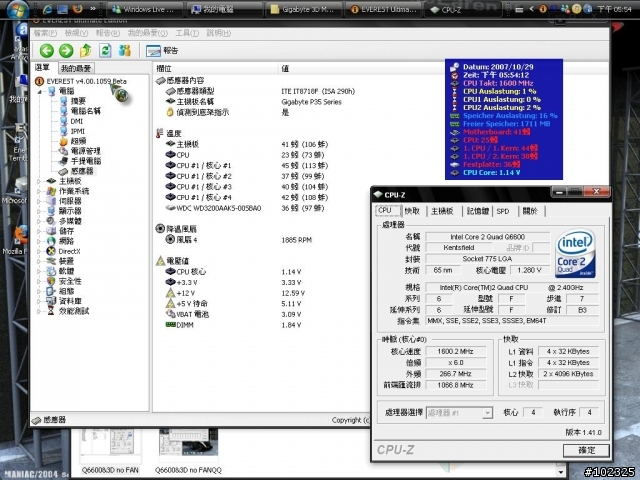The height and width of the screenshot is (480, 640).
Task: Select the WDC WD3200AAKS hard disk temperature row
Action: pyautogui.click(x=246, y=208)
